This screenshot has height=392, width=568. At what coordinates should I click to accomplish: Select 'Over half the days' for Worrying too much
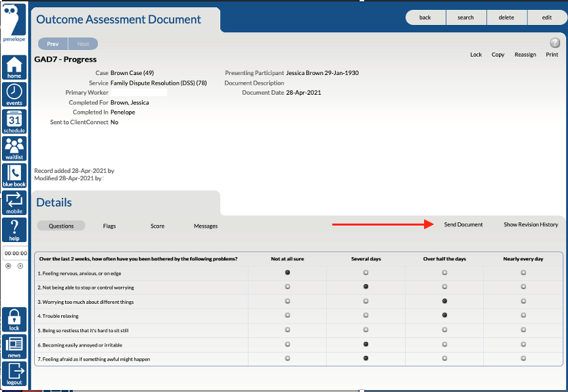444,301
